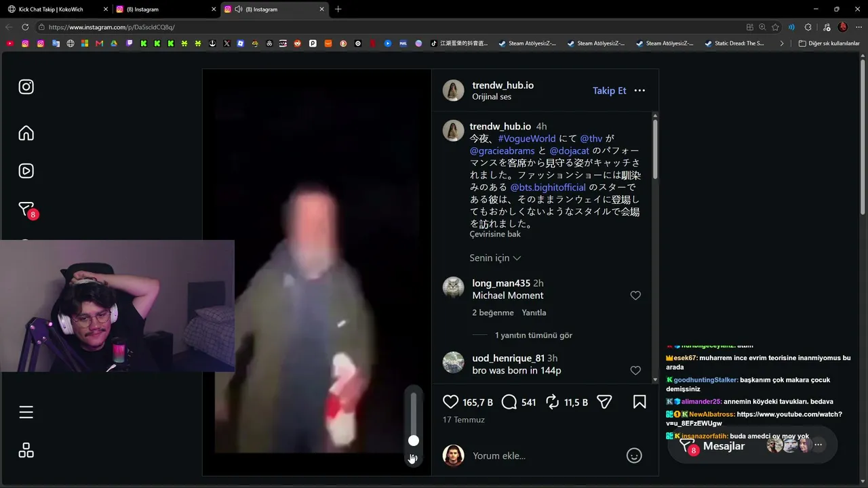Open the emoji picker in comment box
This screenshot has width=868, height=488.
634,455
